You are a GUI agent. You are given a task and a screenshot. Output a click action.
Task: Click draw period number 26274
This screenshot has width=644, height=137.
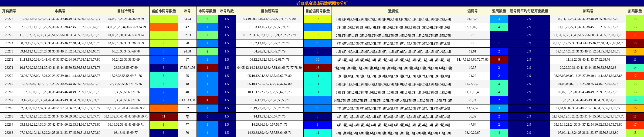9,43
